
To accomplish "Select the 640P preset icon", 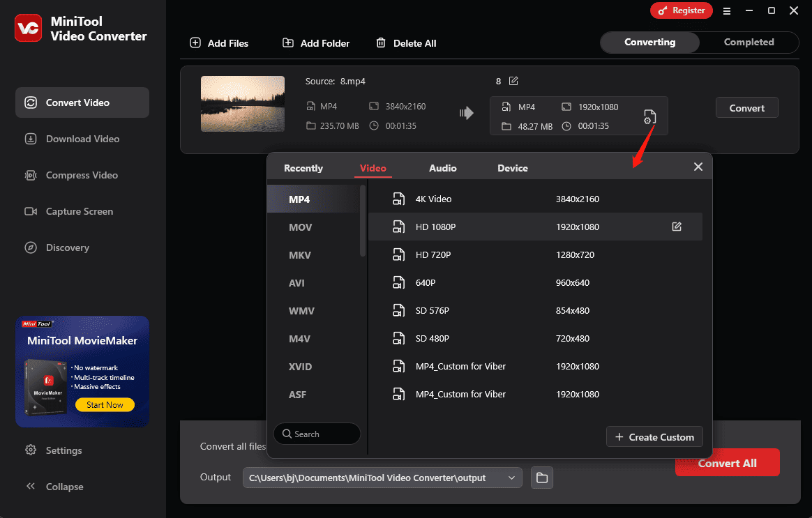I will point(398,282).
